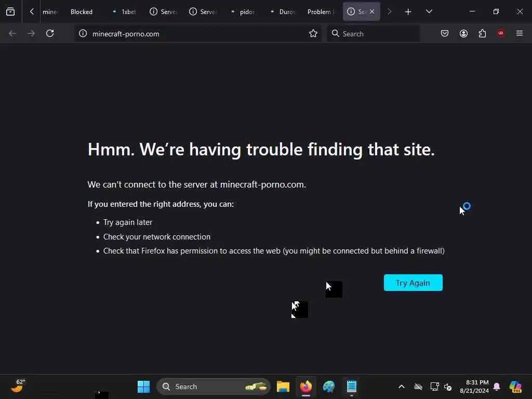The image size is (532, 399).
Task: Click the Firefox taskbar icon
Action: point(305,387)
